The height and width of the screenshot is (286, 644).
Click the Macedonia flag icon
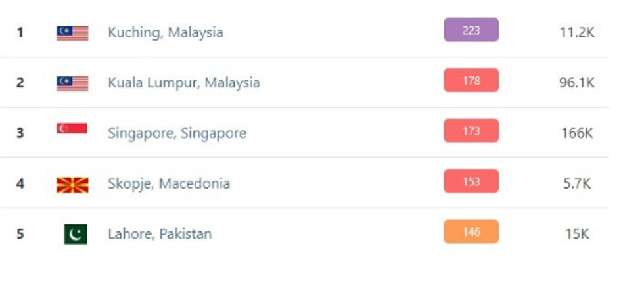(72, 184)
